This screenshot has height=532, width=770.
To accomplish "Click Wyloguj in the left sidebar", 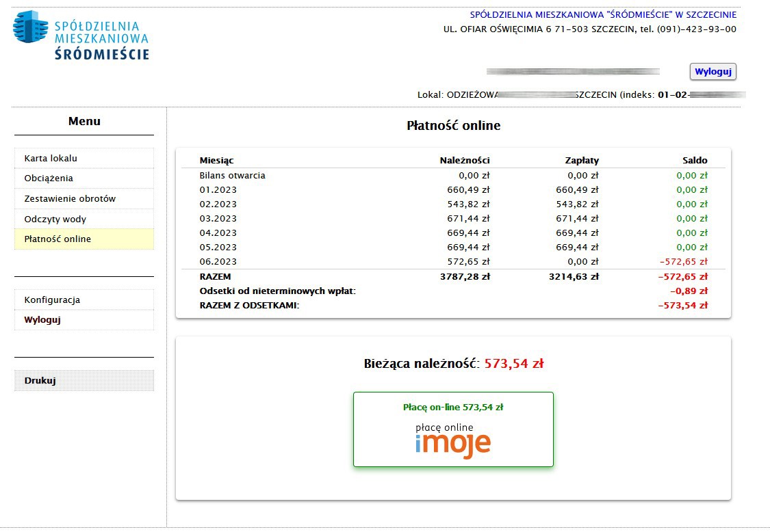I will [x=42, y=320].
